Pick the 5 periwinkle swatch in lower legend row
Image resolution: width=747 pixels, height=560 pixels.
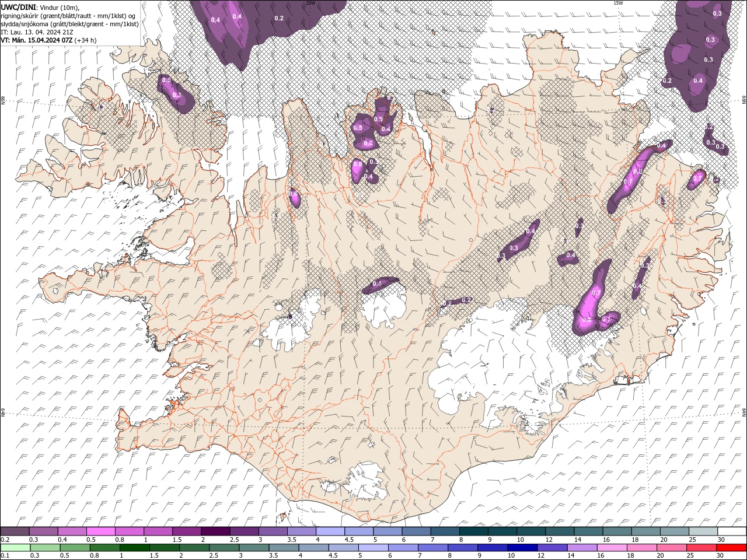(373, 548)
